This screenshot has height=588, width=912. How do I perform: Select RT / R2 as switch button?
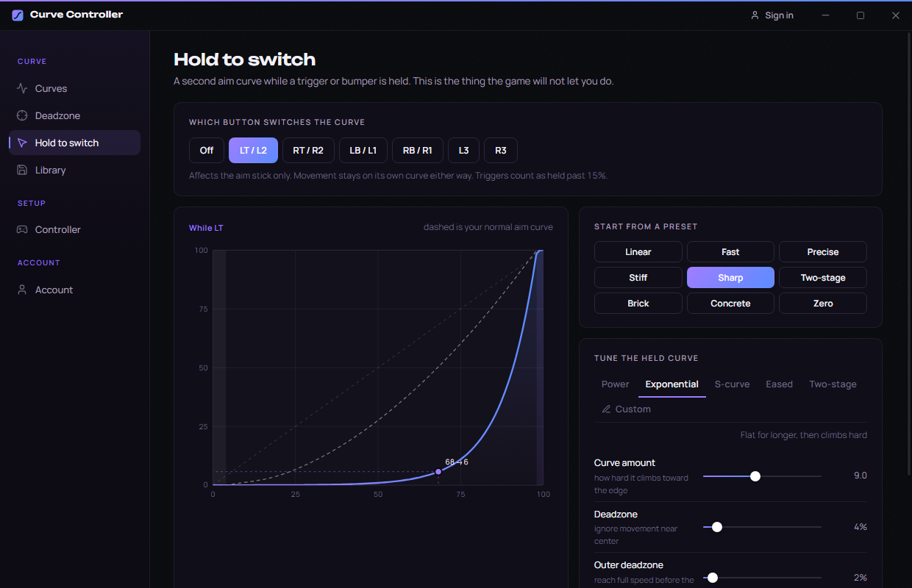pos(308,150)
